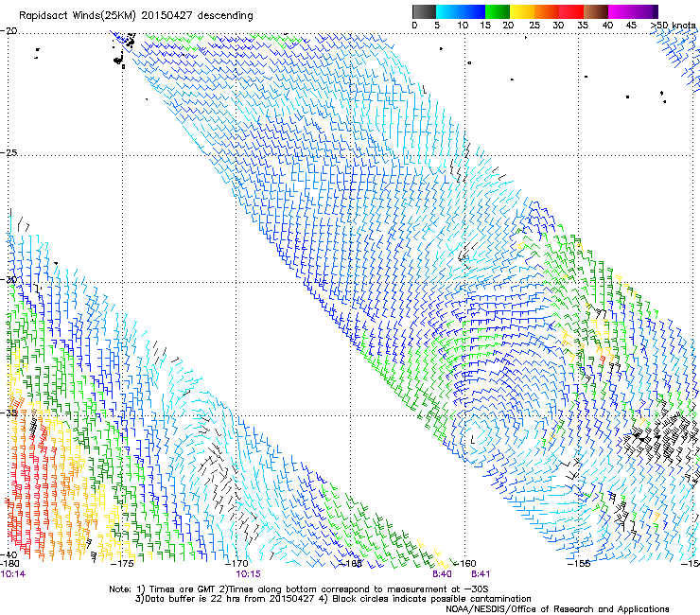Click the '45' legend scale label
This screenshot has width=700, height=615.
pyautogui.click(x=631, y=26)
